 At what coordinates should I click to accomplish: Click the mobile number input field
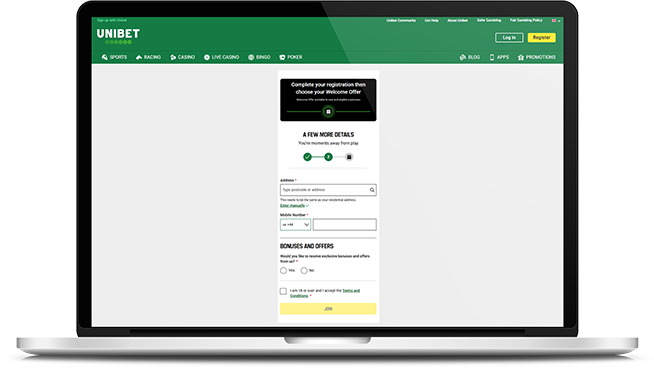click(345, 224)
